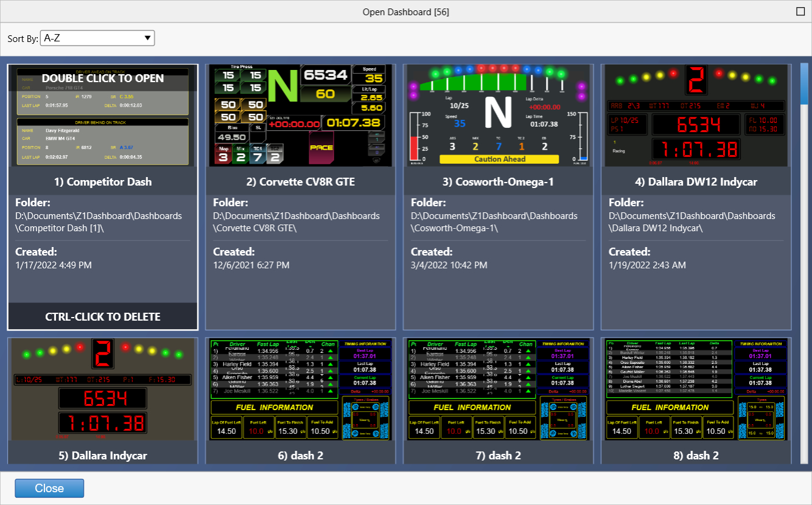The image size is (812, 505).
Task: Click the vertical scrollbar thumb
Action: click(x=804, y=84)
